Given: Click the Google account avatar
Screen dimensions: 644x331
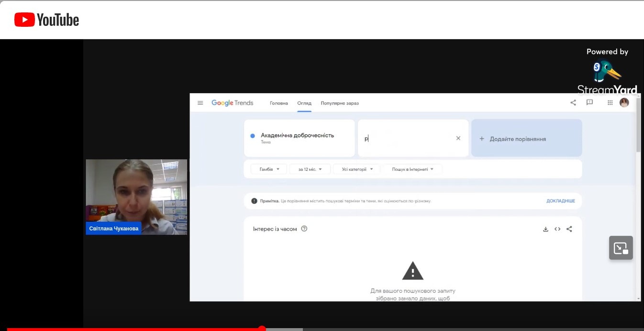Looking at the screenshot, I should click(624, 102).
